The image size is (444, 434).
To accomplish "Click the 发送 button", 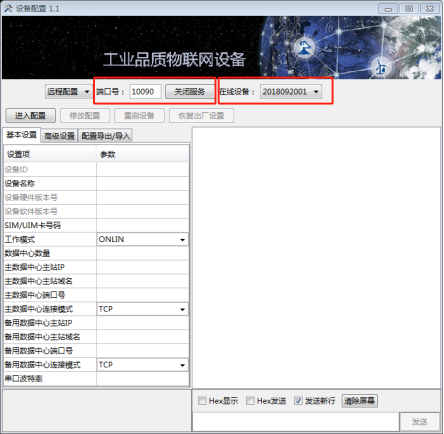I will coord(419,422).
